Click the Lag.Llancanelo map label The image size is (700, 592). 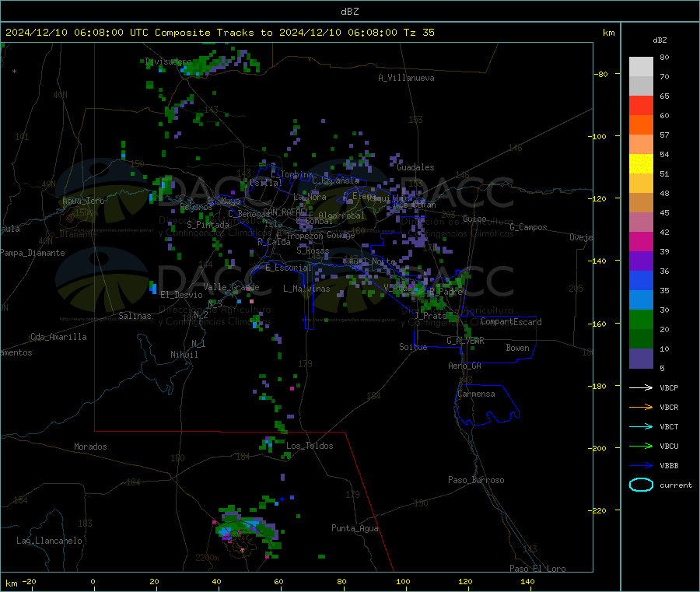pyautogui.click(x=49, y=541)
